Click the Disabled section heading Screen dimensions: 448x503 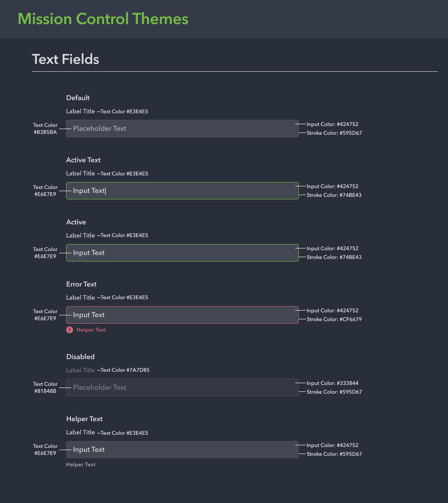[x=80, y=357]
